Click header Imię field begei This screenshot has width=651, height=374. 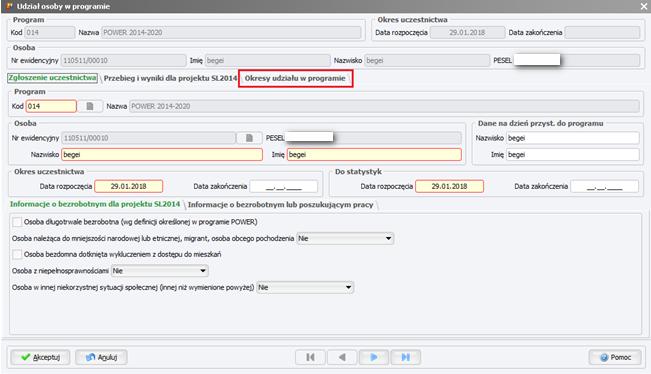267,60
